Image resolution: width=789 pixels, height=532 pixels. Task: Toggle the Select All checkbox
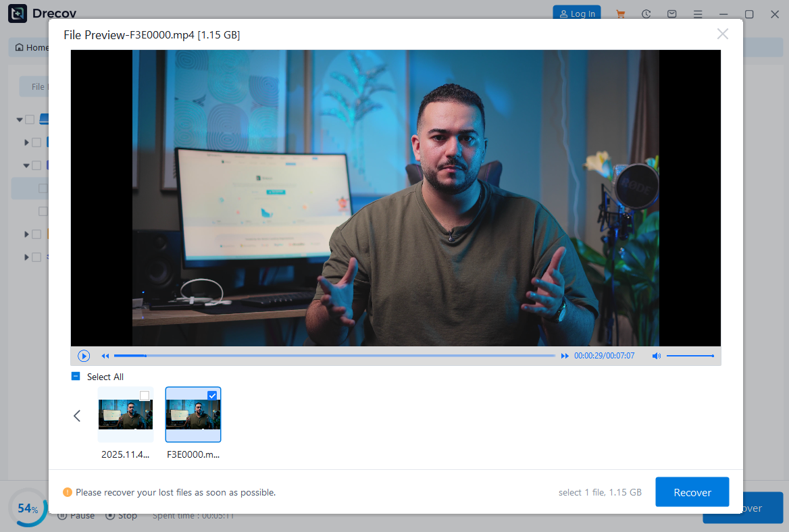pyautogui.click(x=76, y=377)
